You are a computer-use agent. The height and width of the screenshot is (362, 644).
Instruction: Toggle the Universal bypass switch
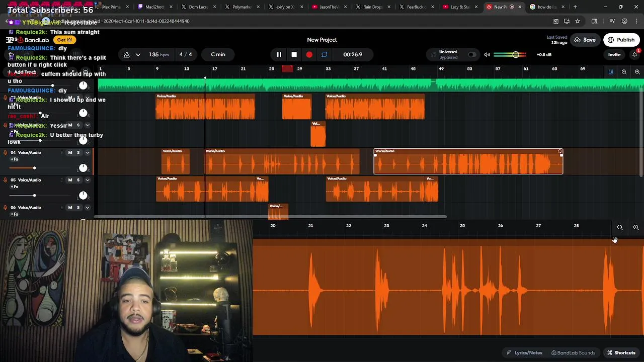click(x=471, y=54)
